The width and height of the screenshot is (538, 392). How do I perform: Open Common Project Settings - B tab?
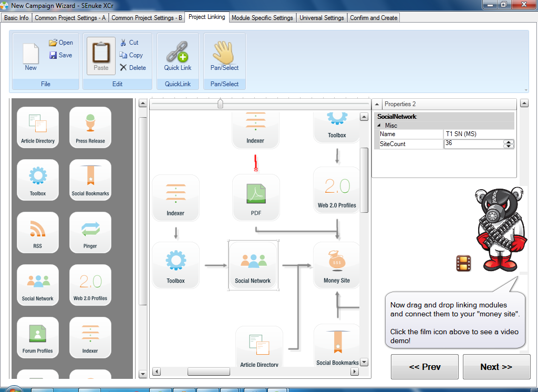click(x=147, y=18)
